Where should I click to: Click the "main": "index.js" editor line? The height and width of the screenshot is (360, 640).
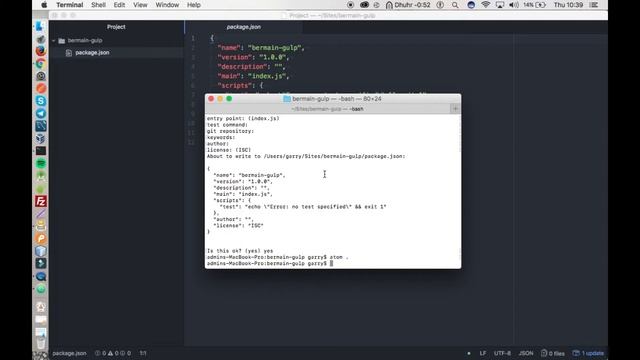[253, 76]
